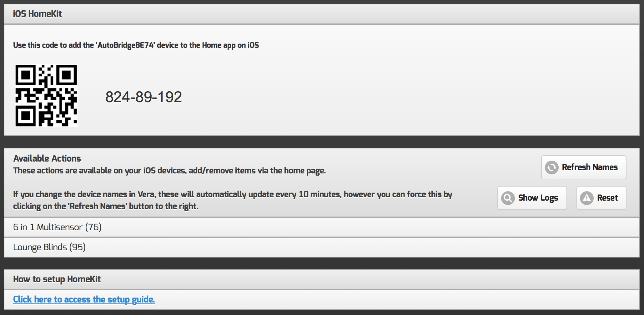
Task: Click the iOS HomeKit panel header
Action: [38, 14]
